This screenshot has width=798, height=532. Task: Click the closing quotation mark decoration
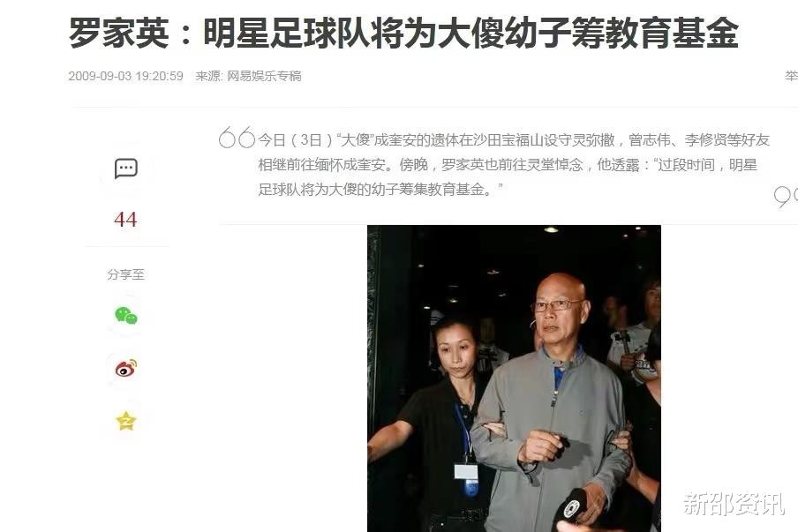[786, 197]
